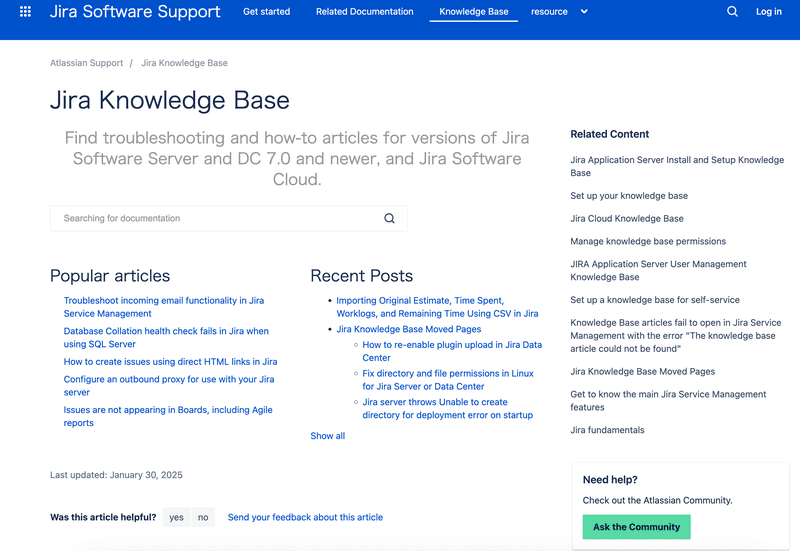
Task: Open Get to know main Jira Service Management features
Action: (668, 400)
